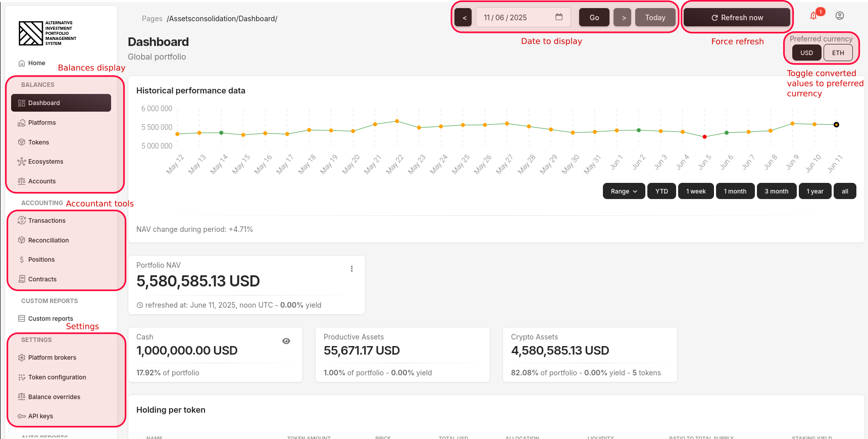This screenshot has width=868, height=439.
Task: Click the date input field
Action: pyautogui.click(x=515, y=18)
